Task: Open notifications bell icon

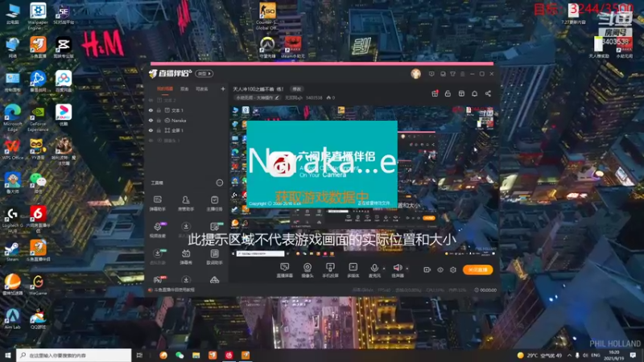Action: (474, 93)
